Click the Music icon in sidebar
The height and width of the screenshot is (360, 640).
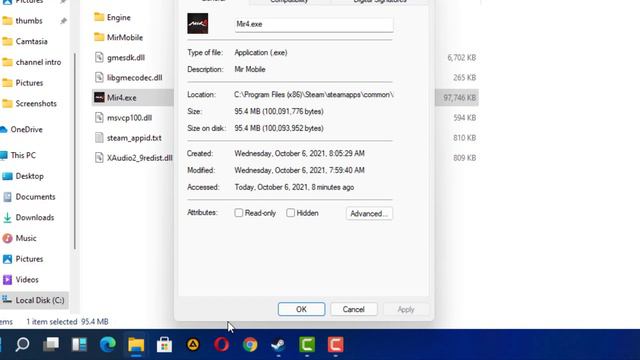[x=7, y=238]
